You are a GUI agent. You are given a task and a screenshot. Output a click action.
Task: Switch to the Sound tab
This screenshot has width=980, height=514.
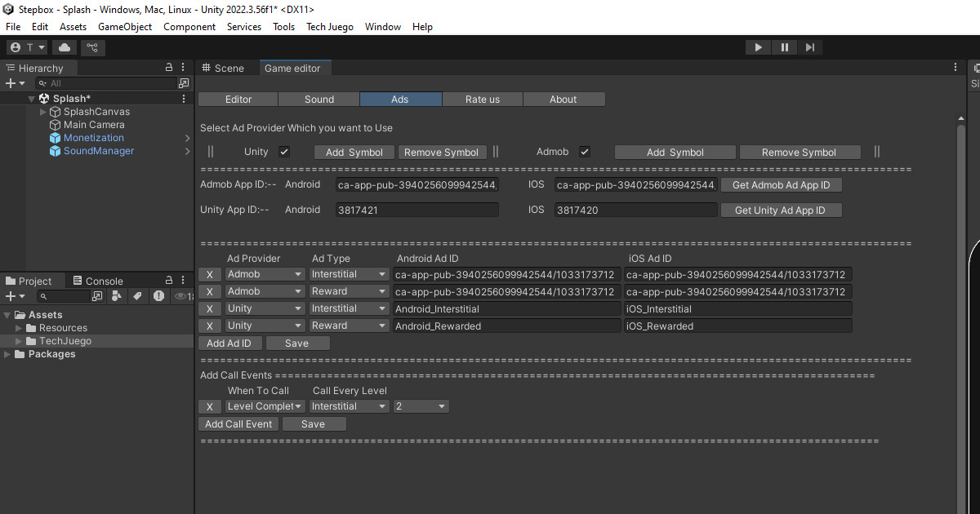pyautogui.click(x=319, y=100)
